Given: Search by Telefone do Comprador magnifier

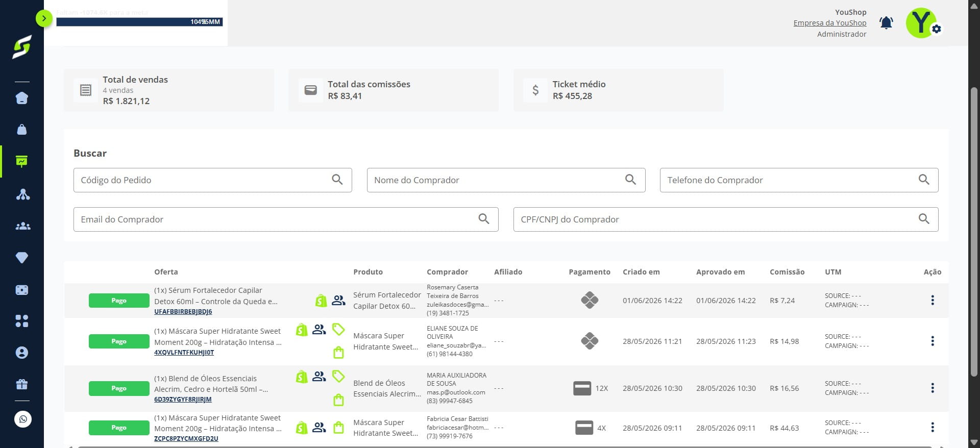Looking at the screenshot, I should (924, 180).
